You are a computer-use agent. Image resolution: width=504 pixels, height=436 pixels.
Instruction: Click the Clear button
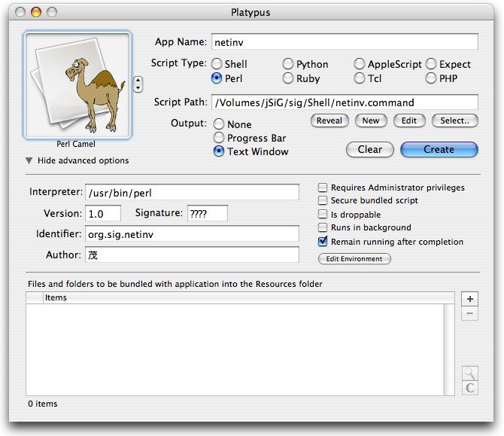point(370,150)
